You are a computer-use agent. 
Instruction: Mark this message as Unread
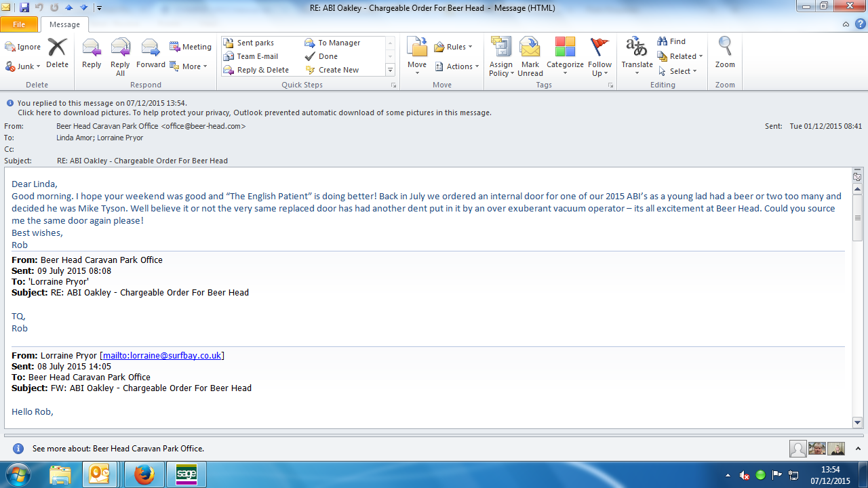click(x=530, y=57)
